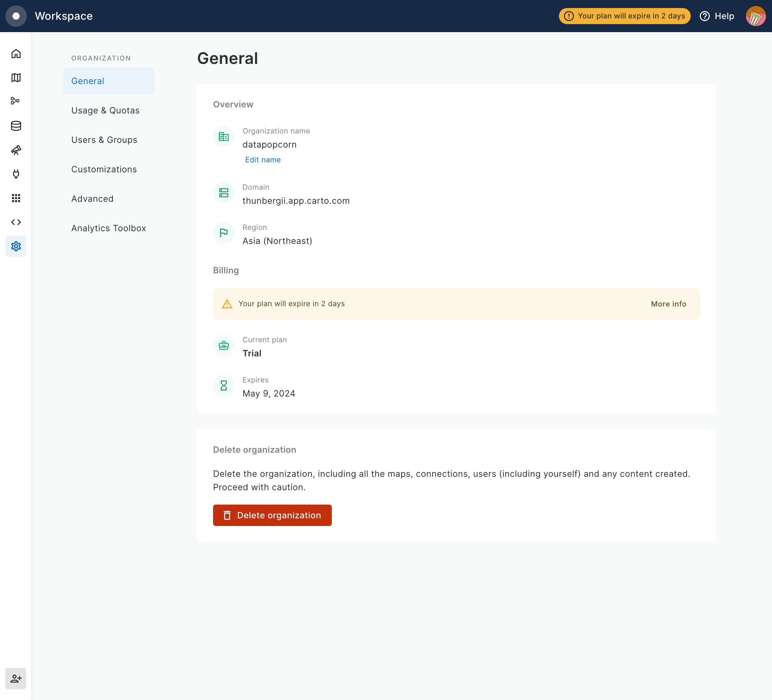772x700 pixels.
Task: Open the Applications grid icon
Action: click(16, 198)
